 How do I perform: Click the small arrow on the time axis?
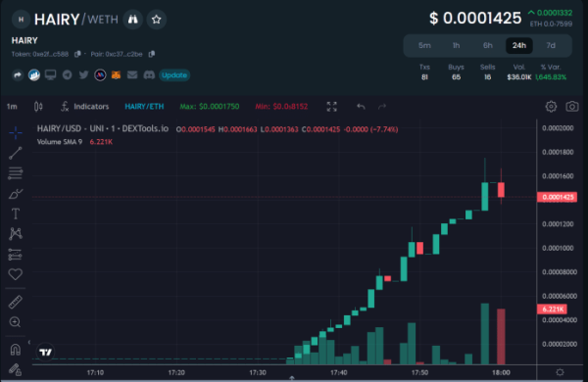(291, 378)
